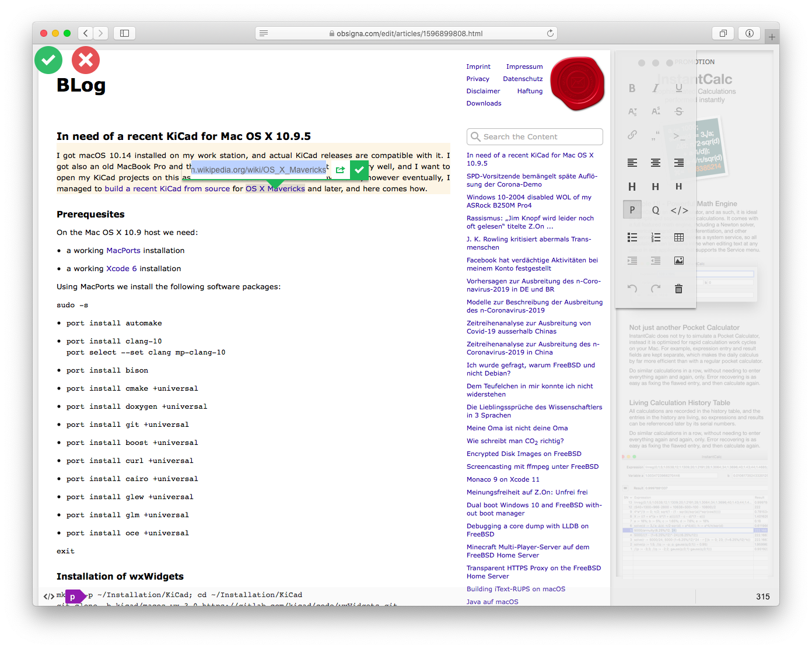Toggle the Safari sidebar
The width and height of the screenshot is (812, 649).
point(124,33)
